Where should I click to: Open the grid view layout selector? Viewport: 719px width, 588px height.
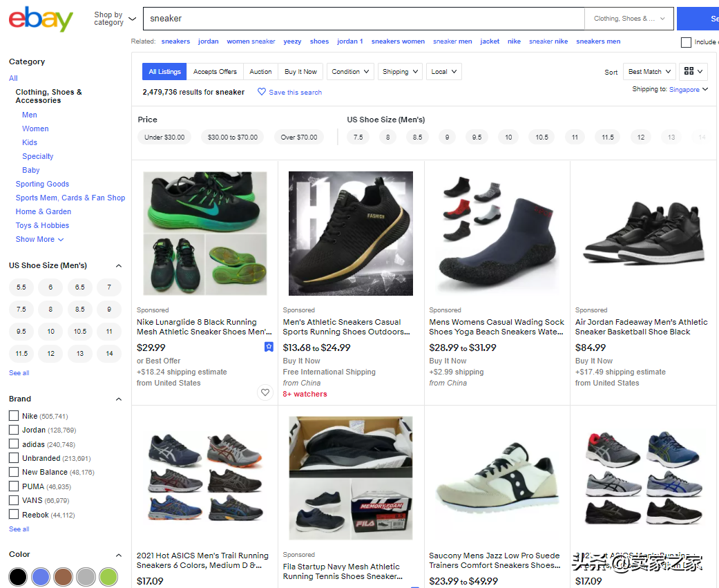[x=693, y=72]
